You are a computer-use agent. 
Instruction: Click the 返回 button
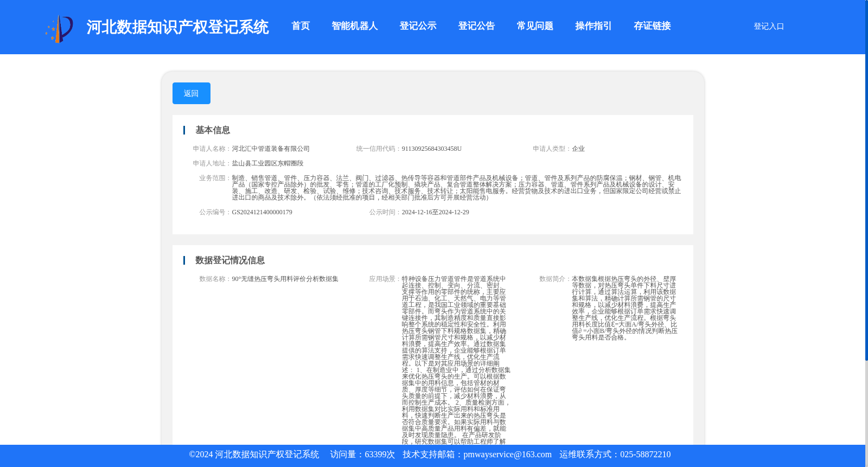pos(192,93)
